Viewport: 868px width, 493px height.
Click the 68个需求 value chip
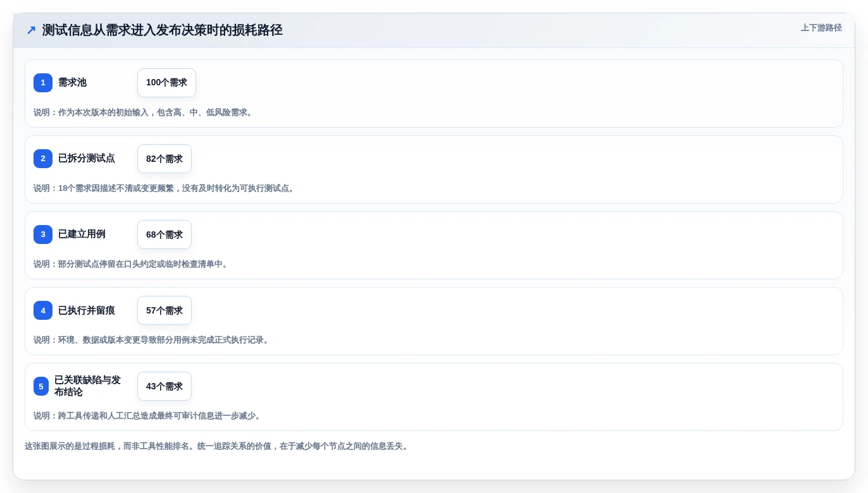tap(164, 234)
